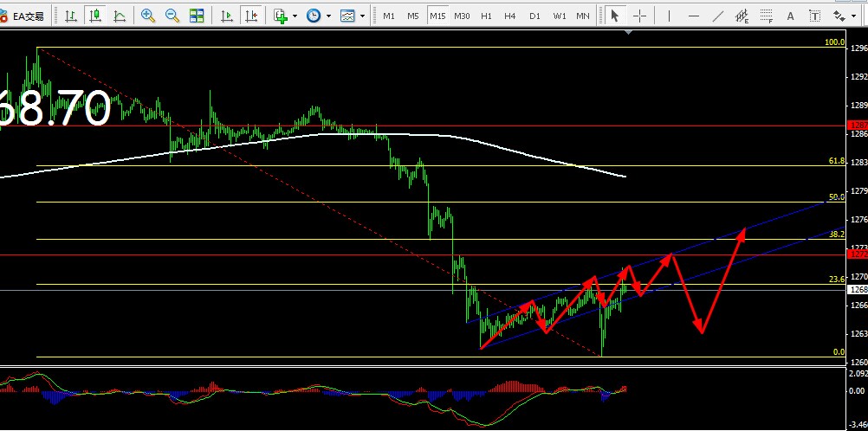Click the 1268 current price tag
Screen dimensions: 868x431
858,289
